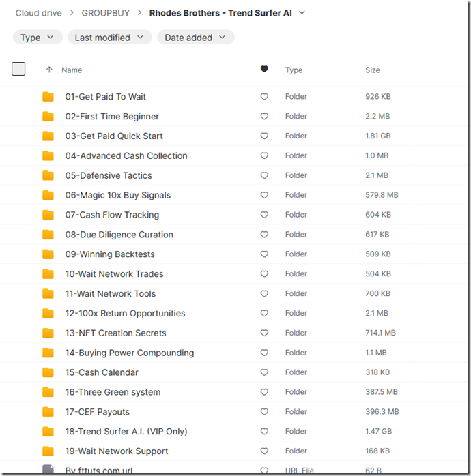Open the Date added filter dropdown
471x476 pixels.
tap(195, 38)
